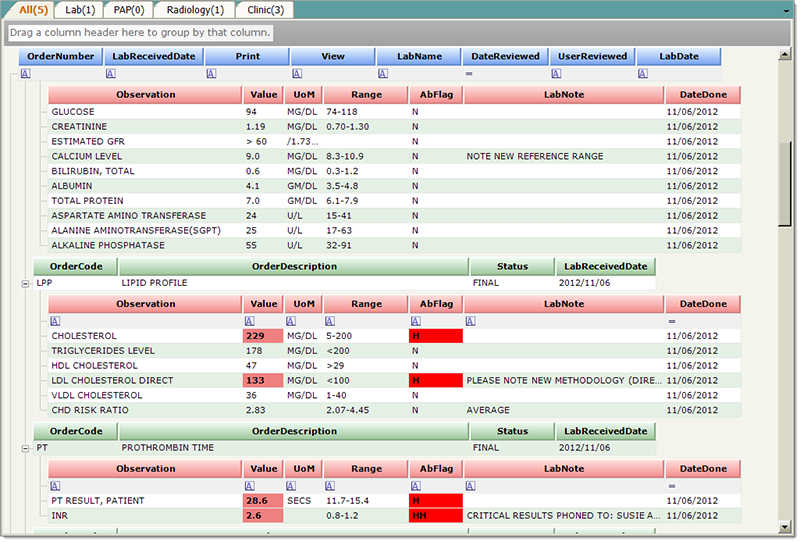Click the Print column header
This screenshot has width=800, height=542.
247,56
